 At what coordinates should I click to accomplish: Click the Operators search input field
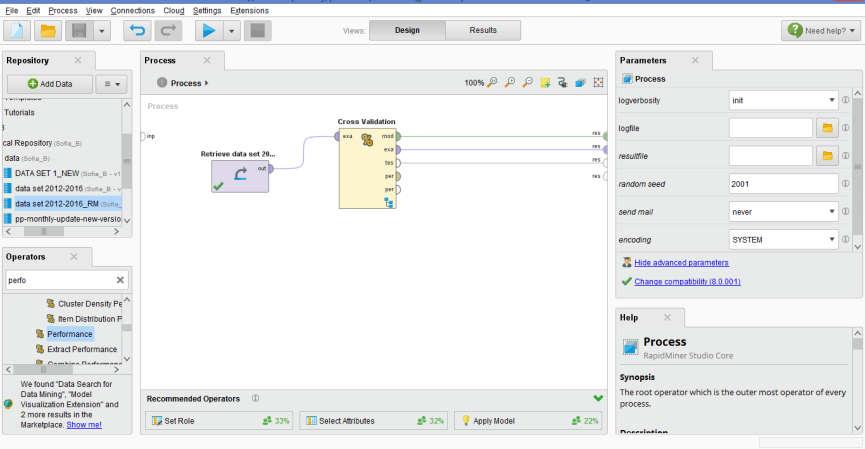[x=60, y=280]
